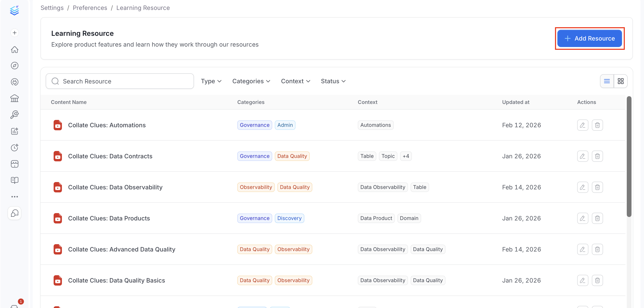This screenshot has height=308, width=644.
Task: Open the Insights chart icon
Action: (14, 131)
